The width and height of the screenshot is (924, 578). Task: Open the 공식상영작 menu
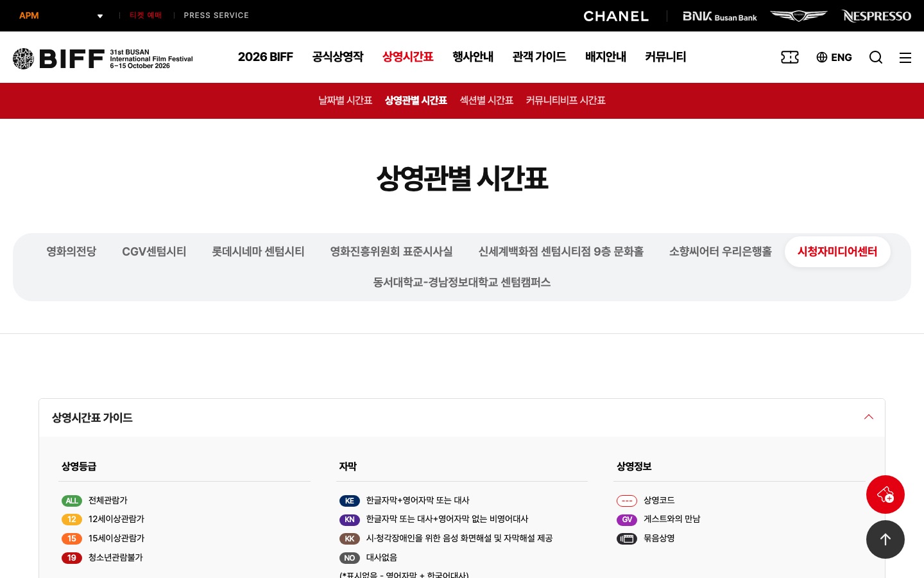tap(338, 57)
